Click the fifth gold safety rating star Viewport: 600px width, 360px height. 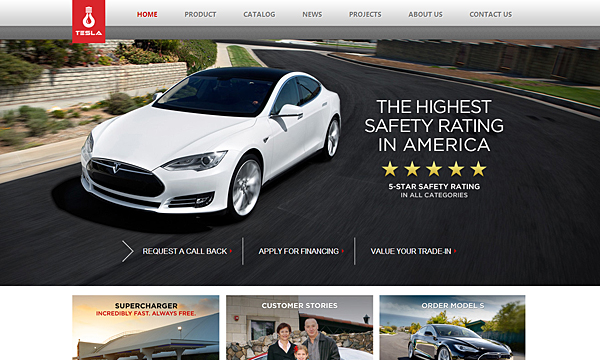pyautogui.click(x=478, y=169)
